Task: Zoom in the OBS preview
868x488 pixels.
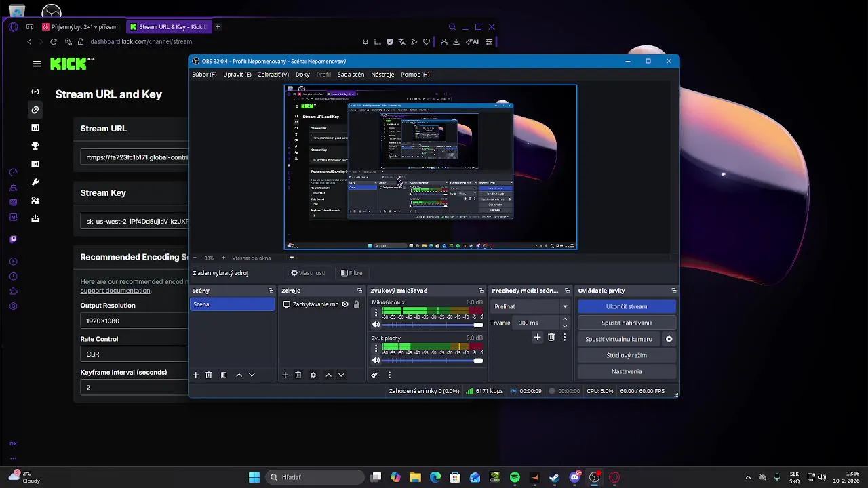Action: 224,258
